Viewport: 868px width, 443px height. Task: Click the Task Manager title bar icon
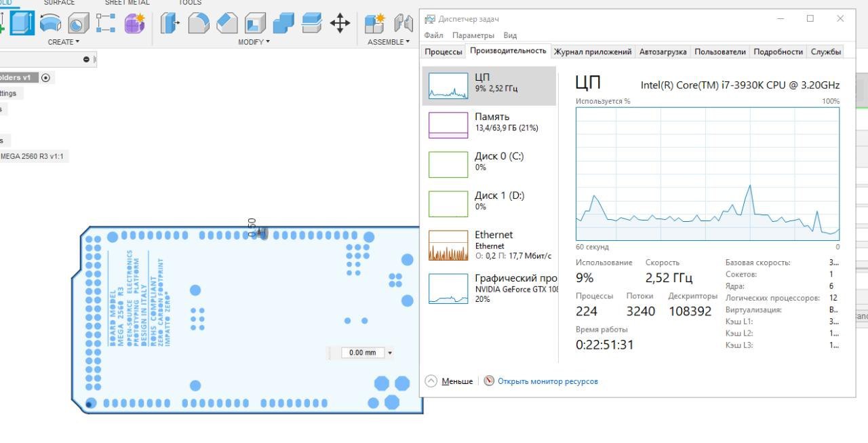point(430,19)
